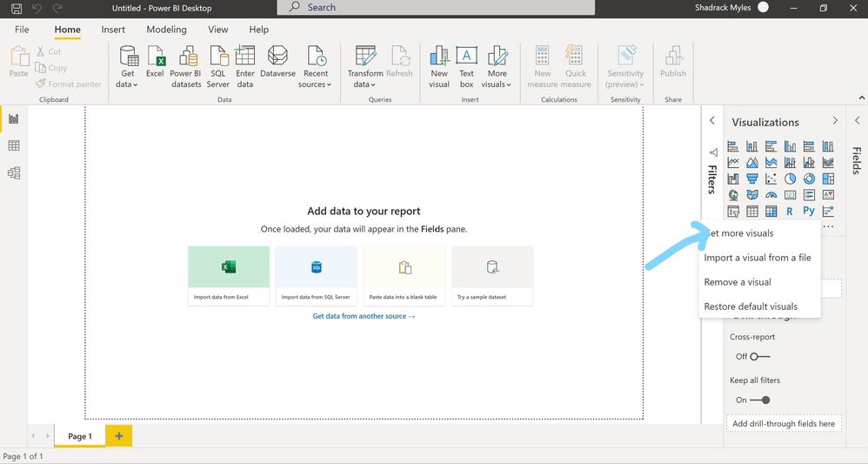
Task: Select the Table visual
Action: pos(751,212)
